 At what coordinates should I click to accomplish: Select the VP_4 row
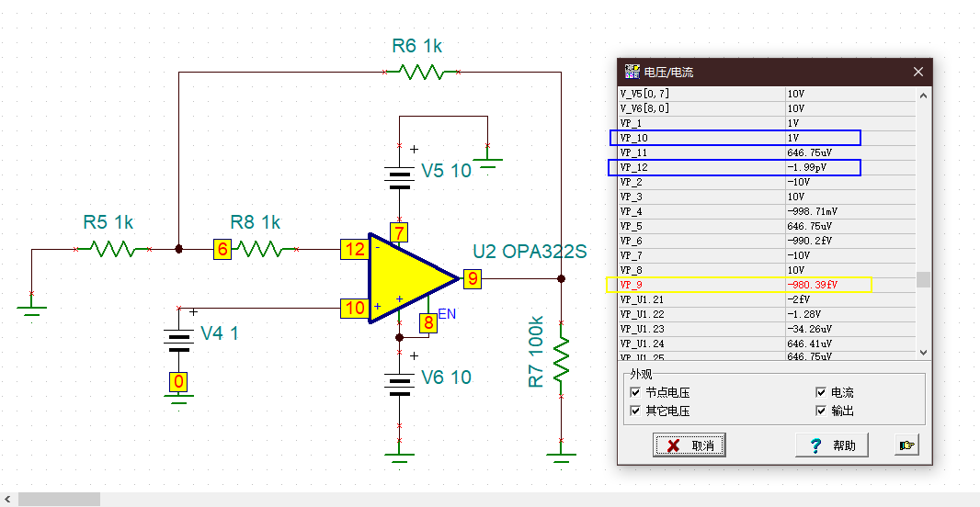768,211
